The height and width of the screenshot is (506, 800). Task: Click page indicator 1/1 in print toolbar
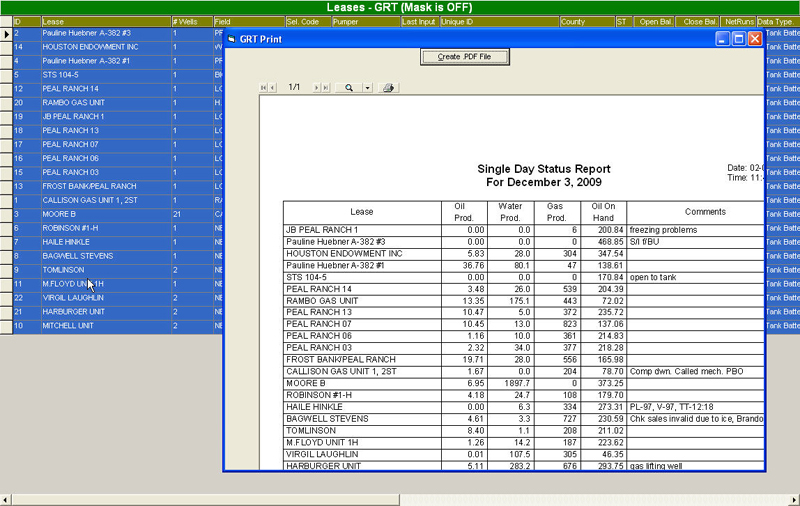(294, 87)
